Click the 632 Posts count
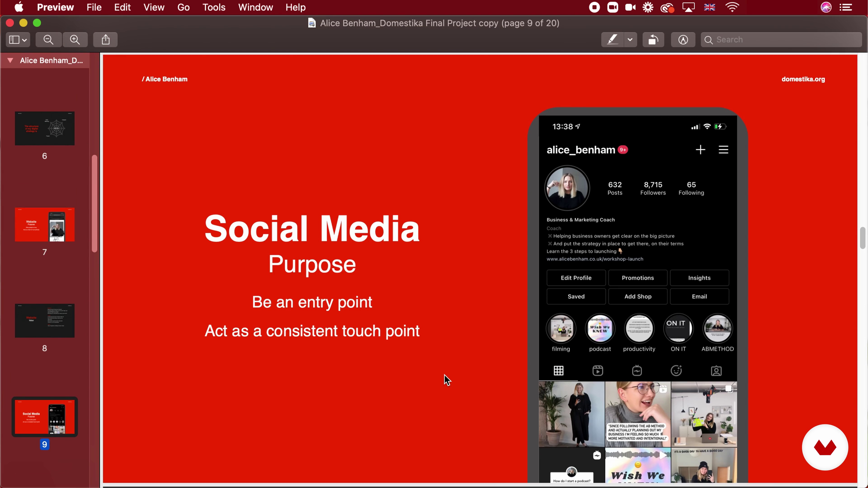 click(x=615, y=188)
